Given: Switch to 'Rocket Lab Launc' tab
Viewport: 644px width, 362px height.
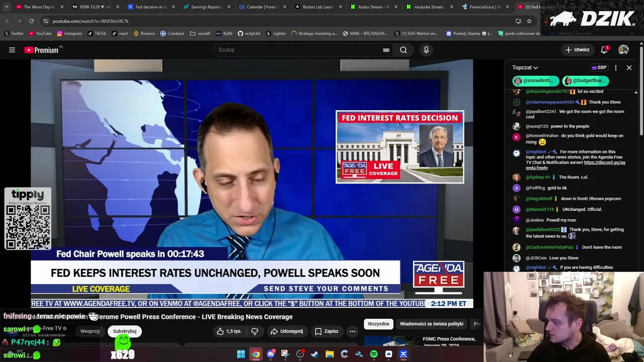Looking at the screenshot, I should [317, 7].
